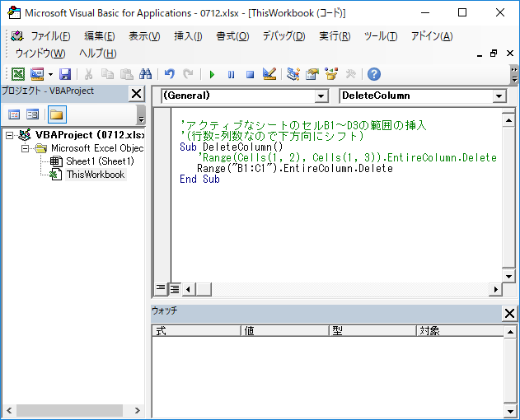Open the デバッグ(D) menu

coord(283,35)
